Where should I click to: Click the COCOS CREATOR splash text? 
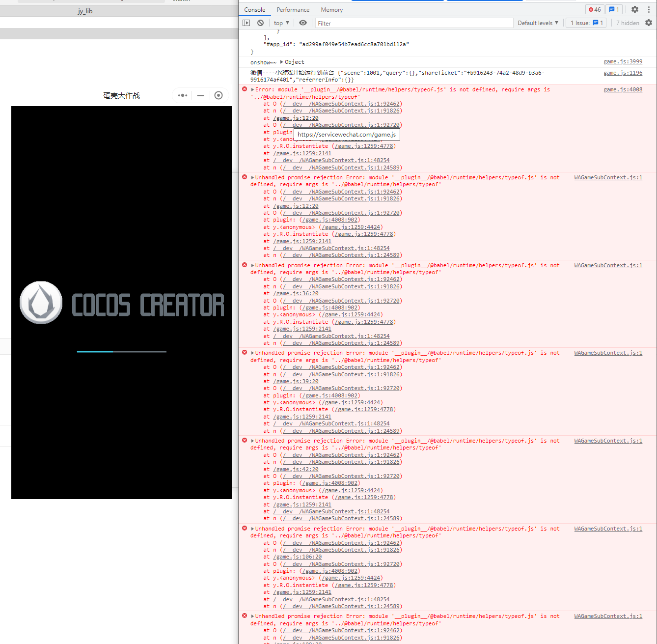point(148,305)
